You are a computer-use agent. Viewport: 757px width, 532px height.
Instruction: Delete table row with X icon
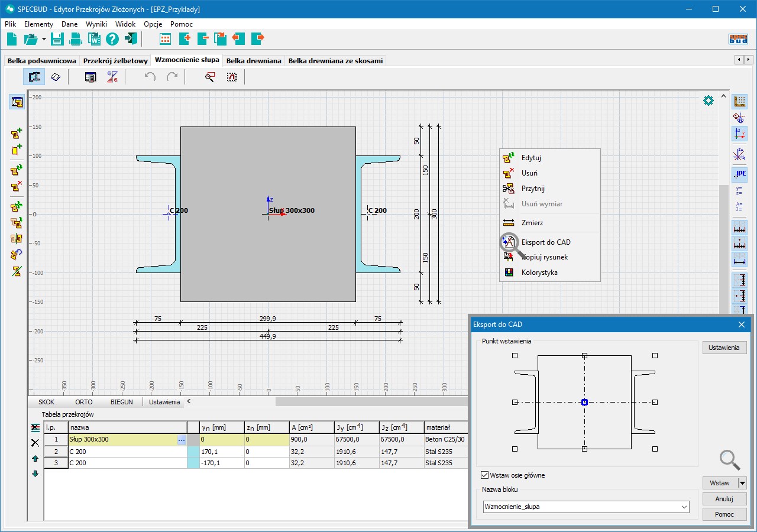[35, 443]
